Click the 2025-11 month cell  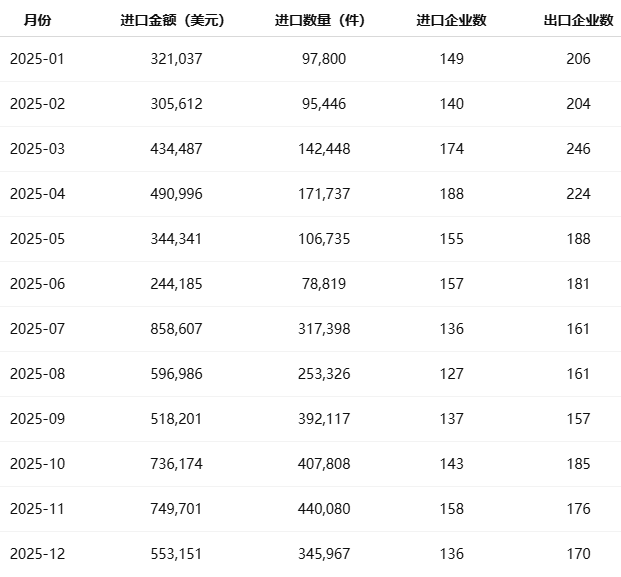tap(37, 509)
